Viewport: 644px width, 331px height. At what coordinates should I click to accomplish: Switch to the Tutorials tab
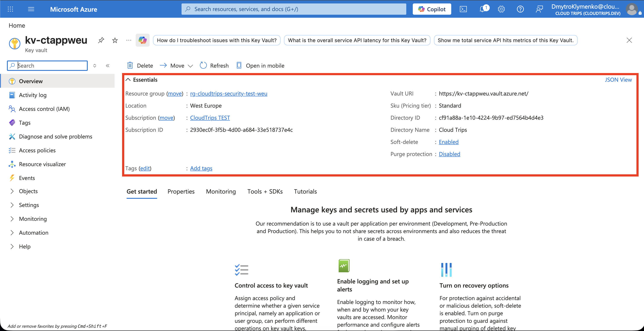[305, 191]
